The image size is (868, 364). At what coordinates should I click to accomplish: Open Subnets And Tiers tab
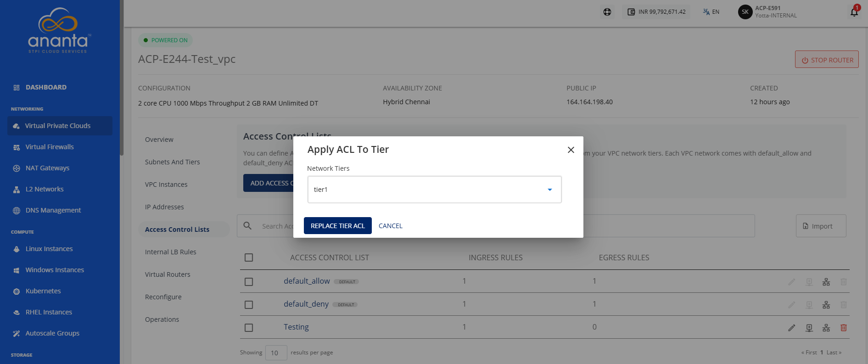click(x=173, y=162)
